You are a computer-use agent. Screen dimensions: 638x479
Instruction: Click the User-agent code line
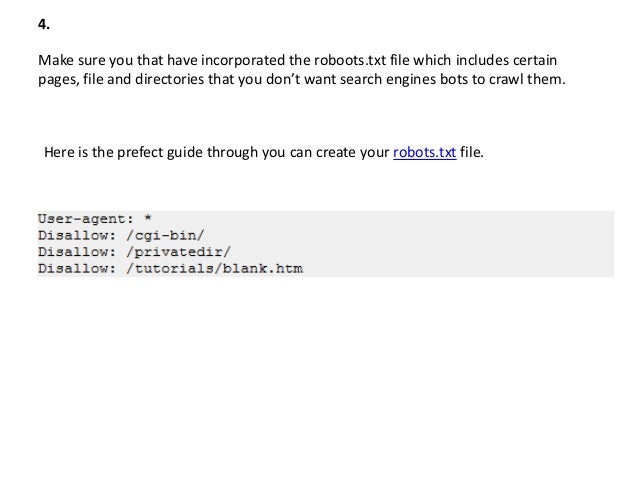95,219
